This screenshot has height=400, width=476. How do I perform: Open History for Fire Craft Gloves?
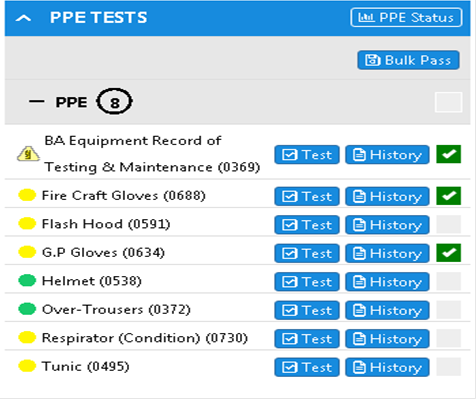[387, 196]
